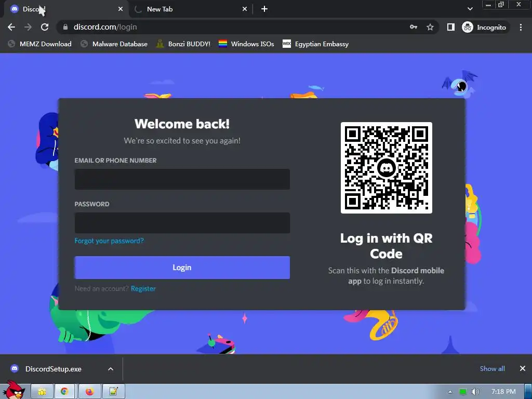Expand the DiscordSetup.exe download options chevron
The width and height of the screenshot is (532, 399).
(x=111, y=369)
